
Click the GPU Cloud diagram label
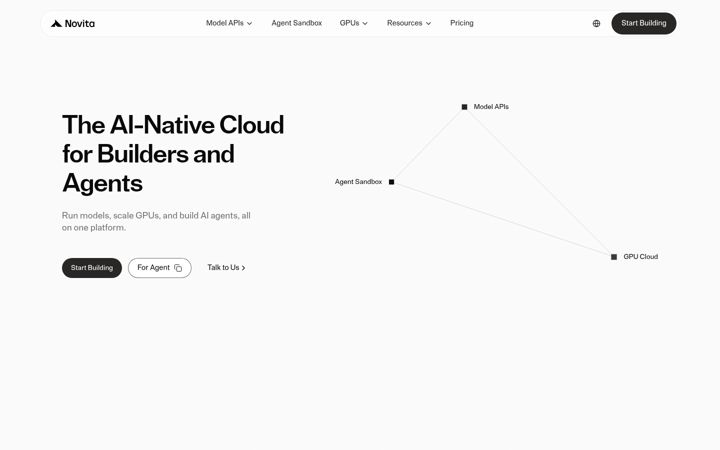641,257
